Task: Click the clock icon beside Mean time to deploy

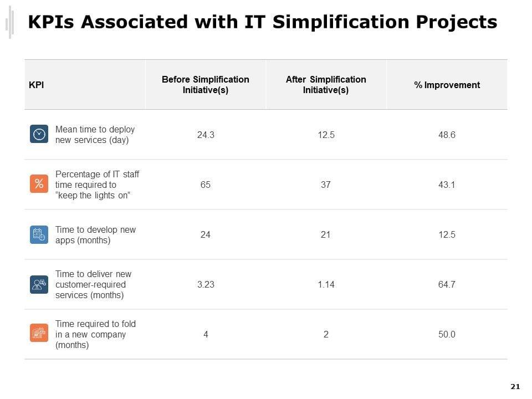Action: click(x=39, y=135)
